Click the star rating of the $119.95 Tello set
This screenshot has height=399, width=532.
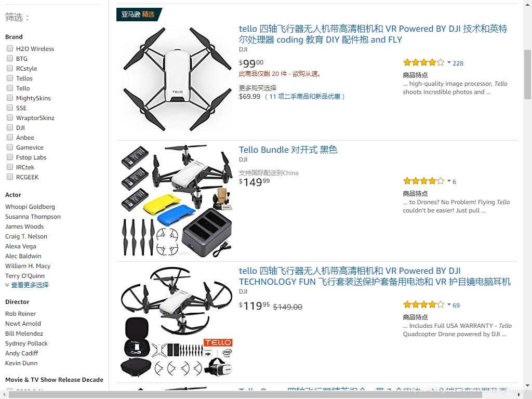pyautogui.click(x=423, y=304)
